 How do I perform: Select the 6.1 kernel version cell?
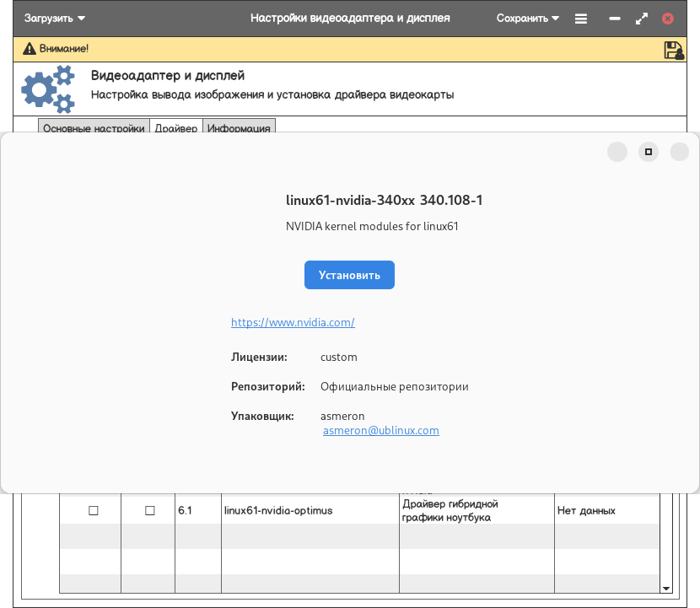197,510
